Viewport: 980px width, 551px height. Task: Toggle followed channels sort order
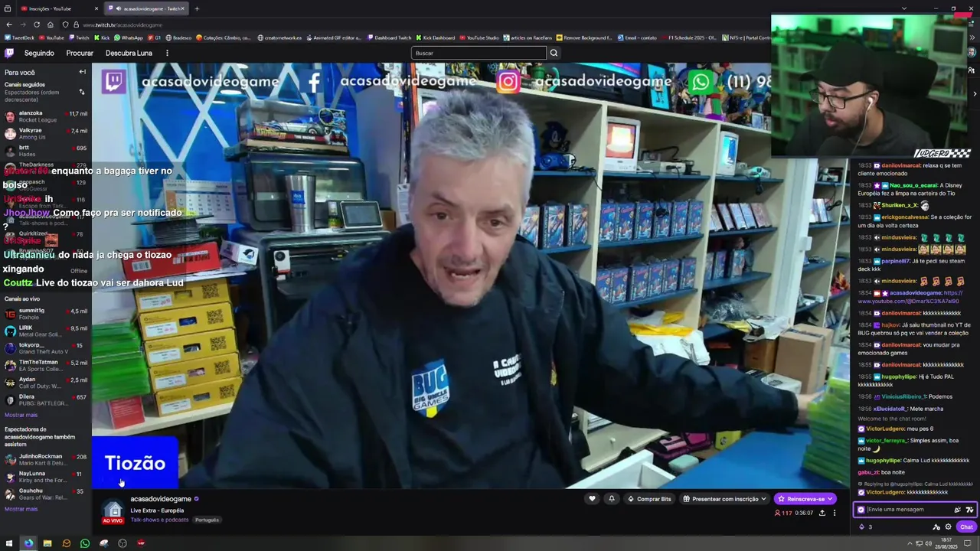click(x=82, y=93)
